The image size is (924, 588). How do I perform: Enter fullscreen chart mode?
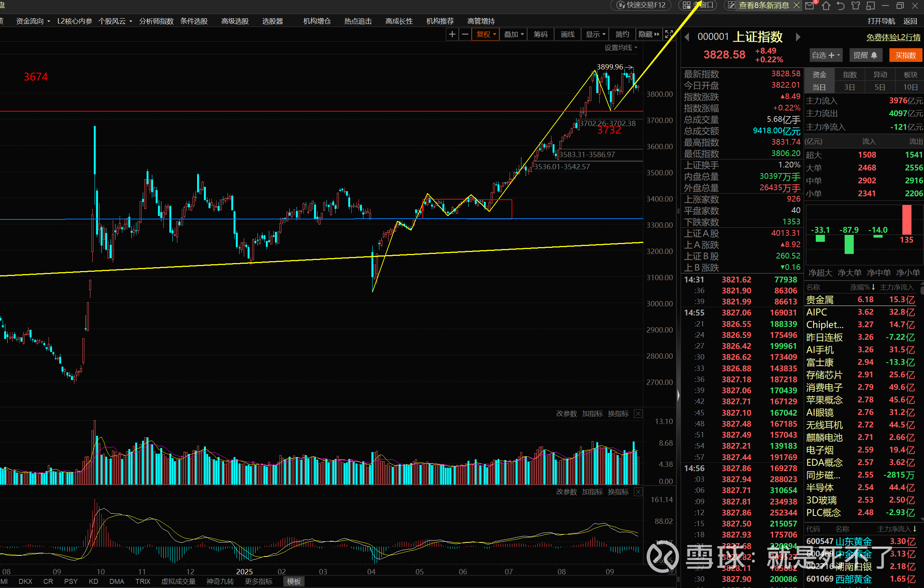click(x=669, y=35)
